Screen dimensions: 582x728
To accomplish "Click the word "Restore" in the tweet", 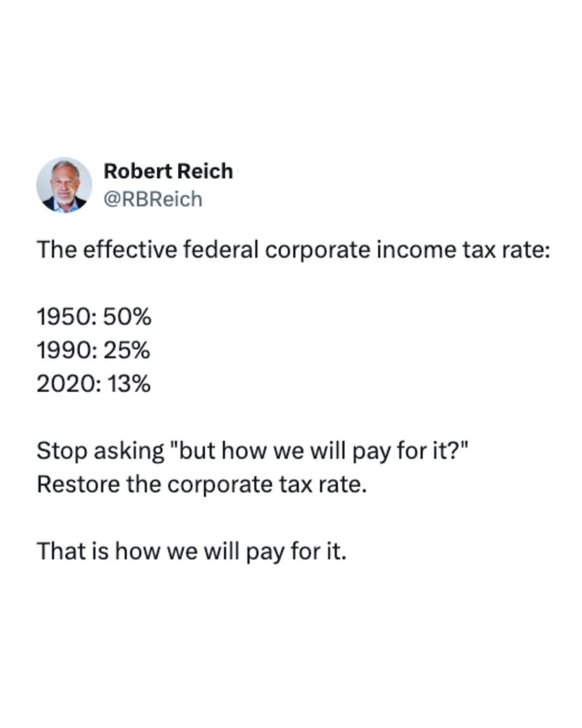I will 78,484.
